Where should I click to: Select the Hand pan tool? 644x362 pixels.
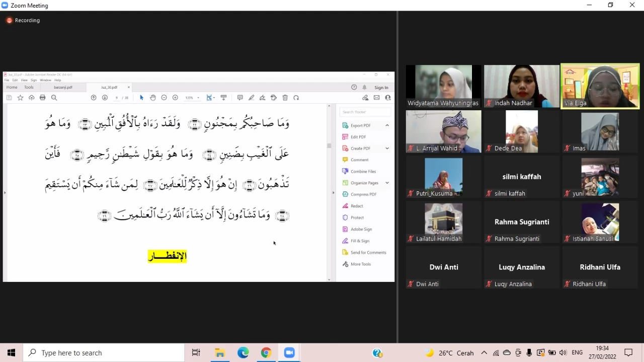(x=153, y=98)
